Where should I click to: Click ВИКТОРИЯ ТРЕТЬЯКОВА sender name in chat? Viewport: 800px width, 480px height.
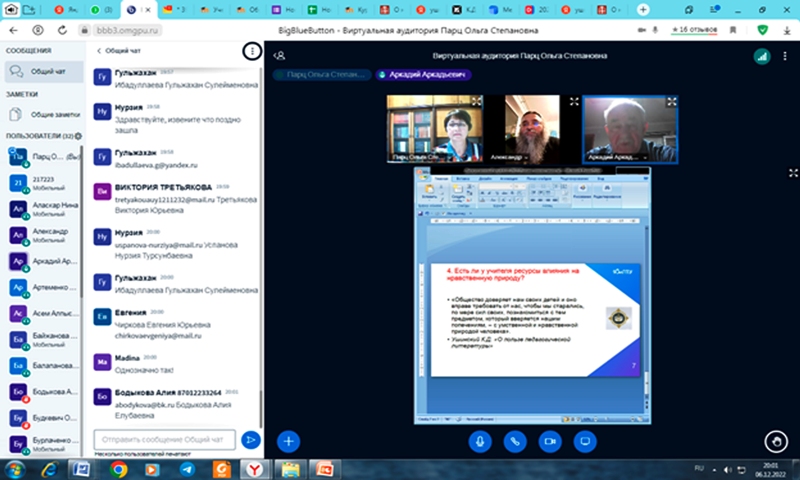point(163,187)
